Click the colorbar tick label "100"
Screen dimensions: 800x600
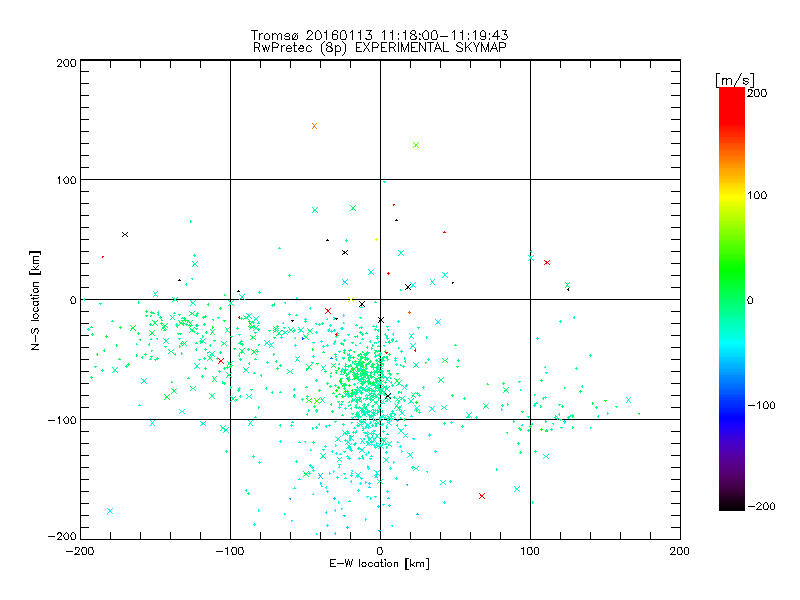click(x=757, y=195)
